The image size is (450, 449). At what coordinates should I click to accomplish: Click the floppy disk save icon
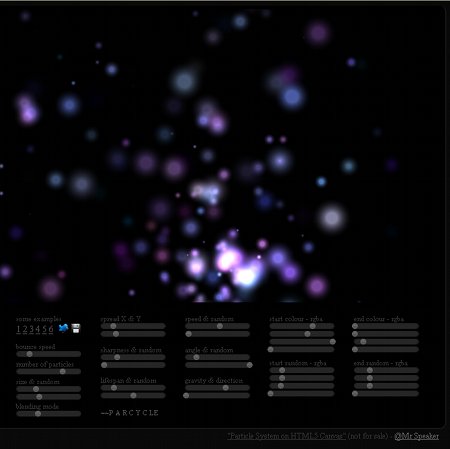click(76, 328)
